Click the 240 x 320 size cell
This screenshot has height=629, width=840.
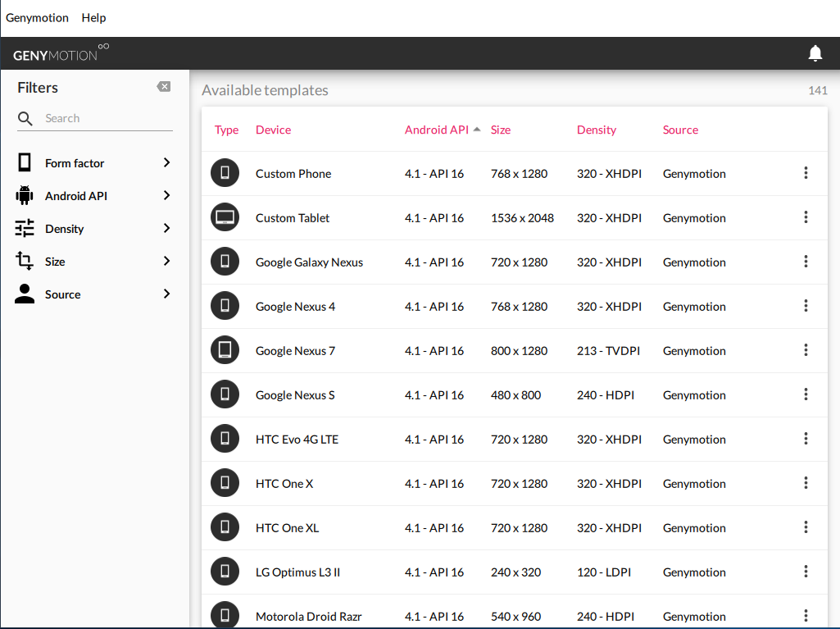click(x=516, y=572)
